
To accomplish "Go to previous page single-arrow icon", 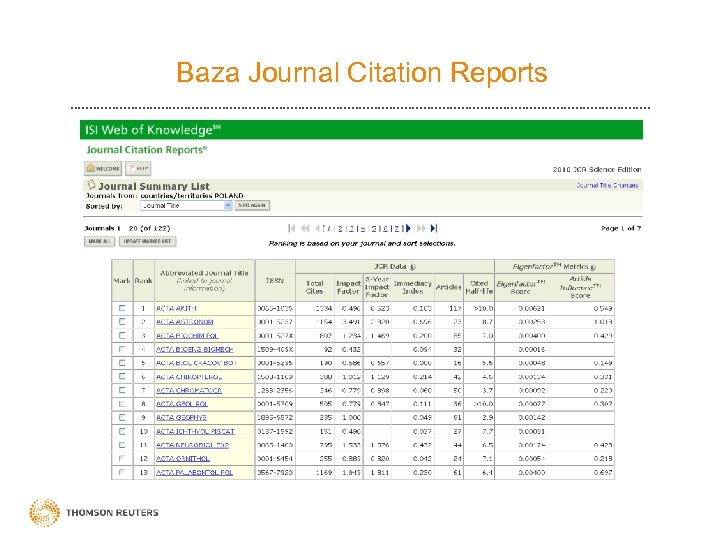I will 317,228.
